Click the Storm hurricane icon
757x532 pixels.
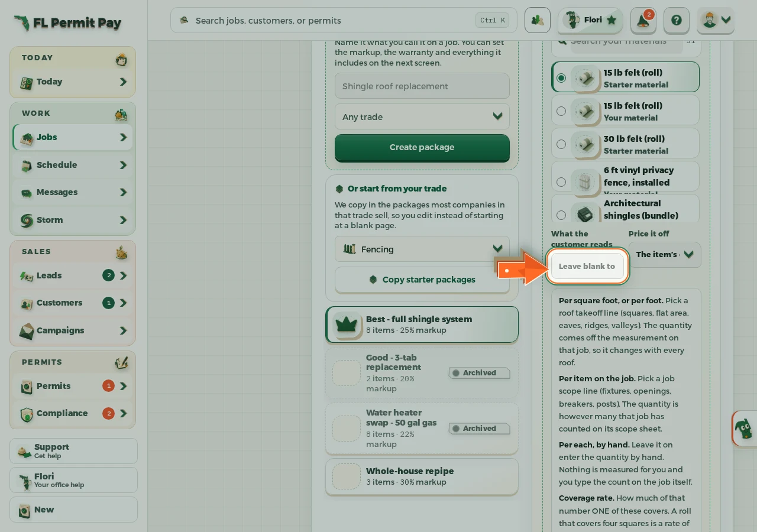coord(27,220)
